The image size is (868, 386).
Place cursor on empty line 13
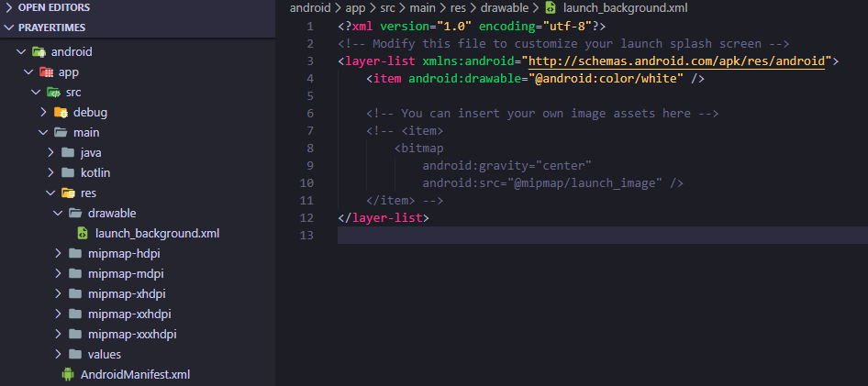tap(602, 235)
